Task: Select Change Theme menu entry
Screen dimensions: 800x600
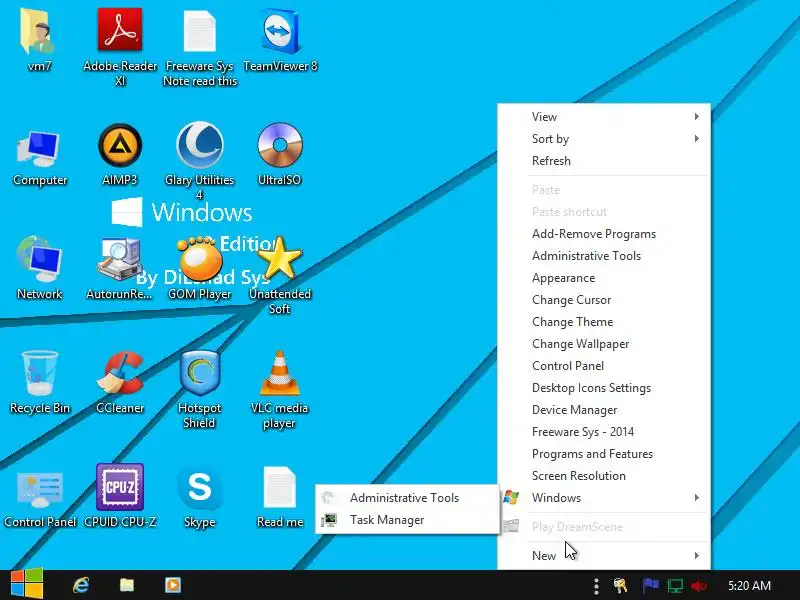Action: (x=604, y=321)
